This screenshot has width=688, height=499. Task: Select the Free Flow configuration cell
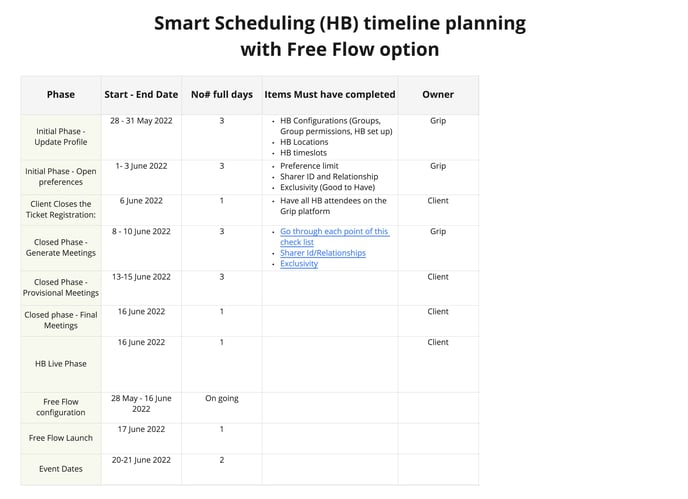(61, 408)
